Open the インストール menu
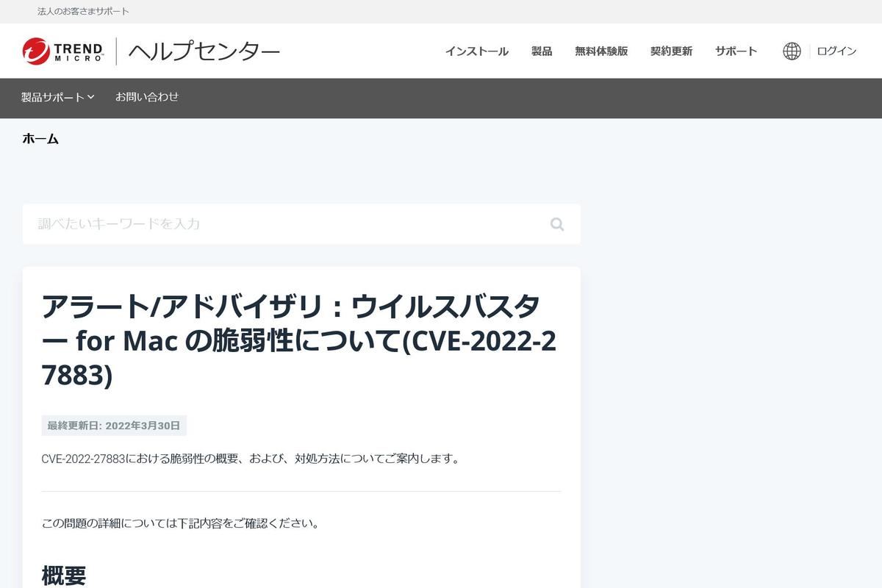882x588 pixels. coord(476,51)
